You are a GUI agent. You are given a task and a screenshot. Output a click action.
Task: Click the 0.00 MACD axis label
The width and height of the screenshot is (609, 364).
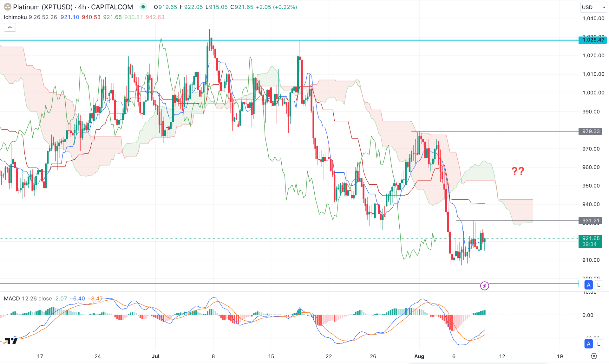coord(588,315)
